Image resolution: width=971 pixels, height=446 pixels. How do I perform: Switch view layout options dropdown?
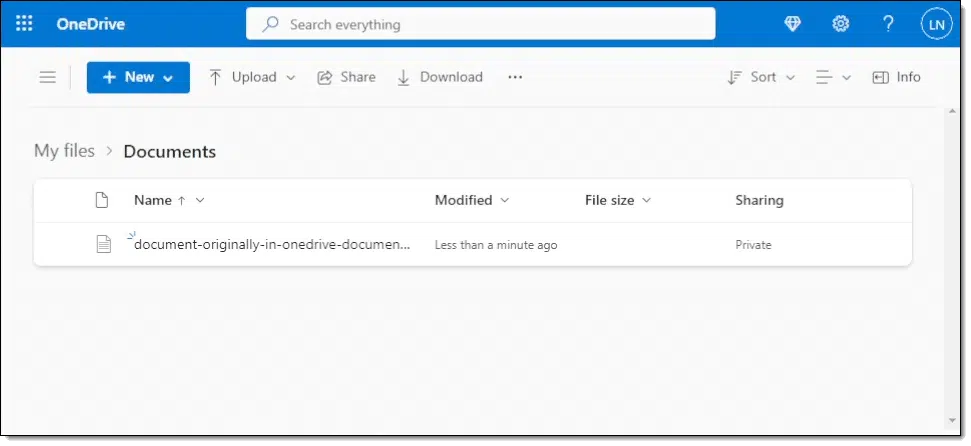tap(833, 77)
